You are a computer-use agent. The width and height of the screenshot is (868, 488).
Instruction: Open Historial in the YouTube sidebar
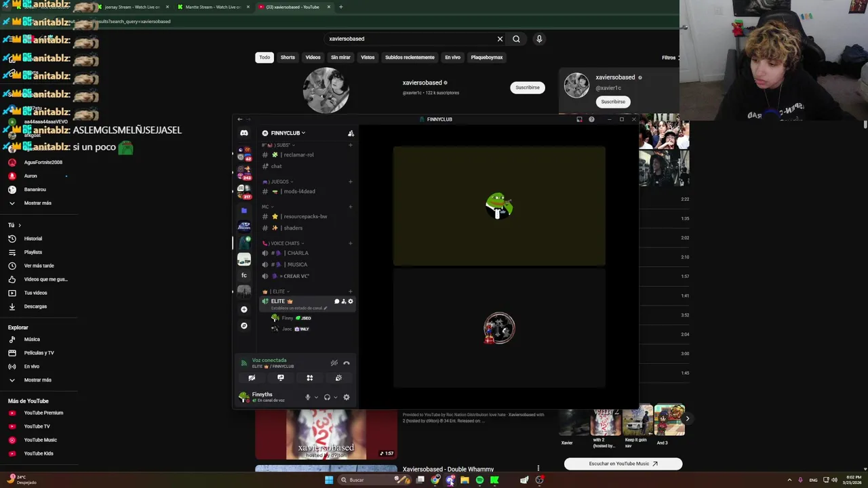33,239
